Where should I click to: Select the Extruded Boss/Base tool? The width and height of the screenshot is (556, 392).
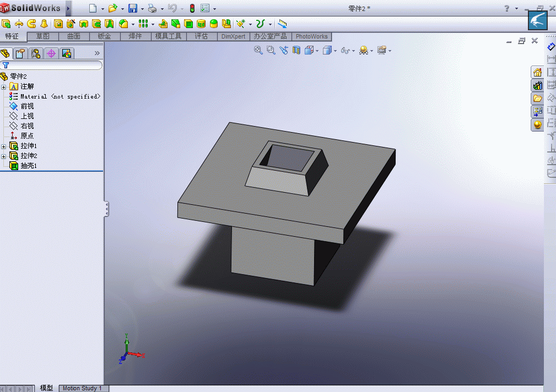pos(6,24)
